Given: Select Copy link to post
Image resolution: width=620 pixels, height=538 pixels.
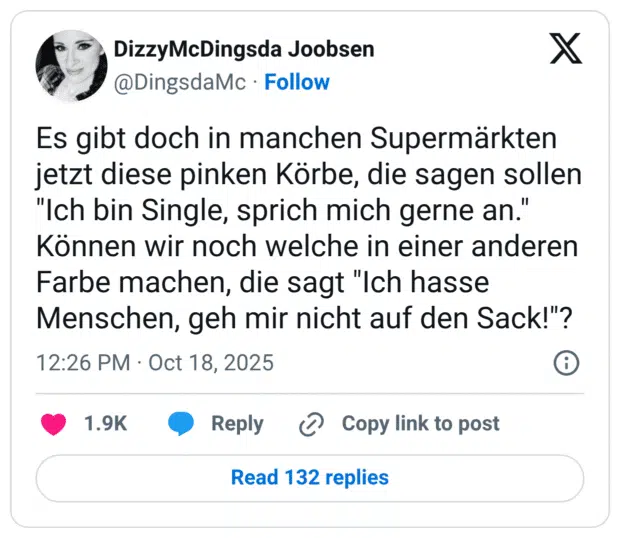Looking at the screenshot, I should 420,424.
